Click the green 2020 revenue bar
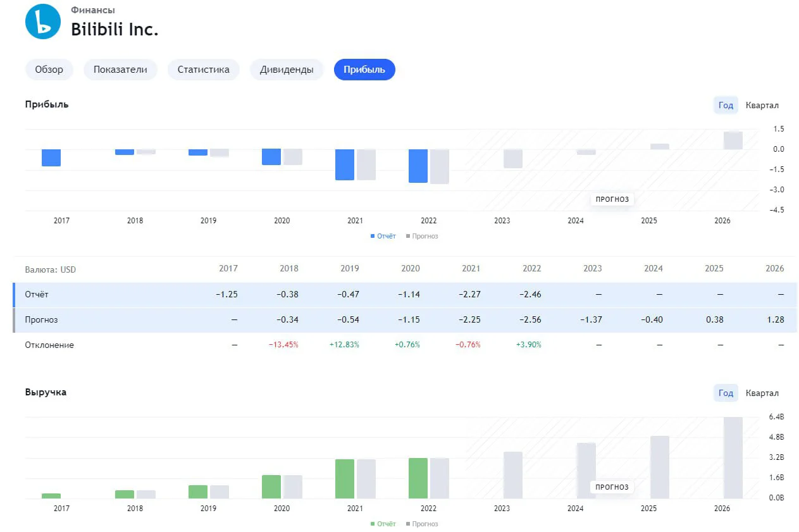The image size is (799, 532). [x=271, y=487]
